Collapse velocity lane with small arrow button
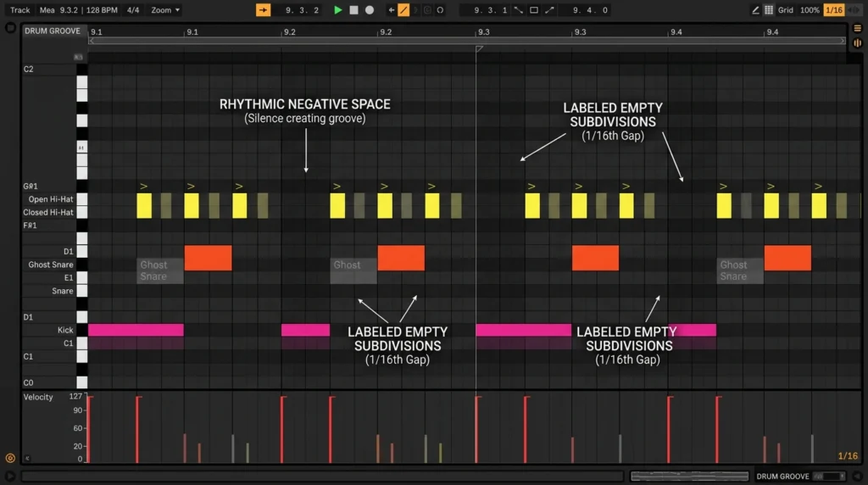868x485 pixels. pyautogui.click(x=27, y=458)
